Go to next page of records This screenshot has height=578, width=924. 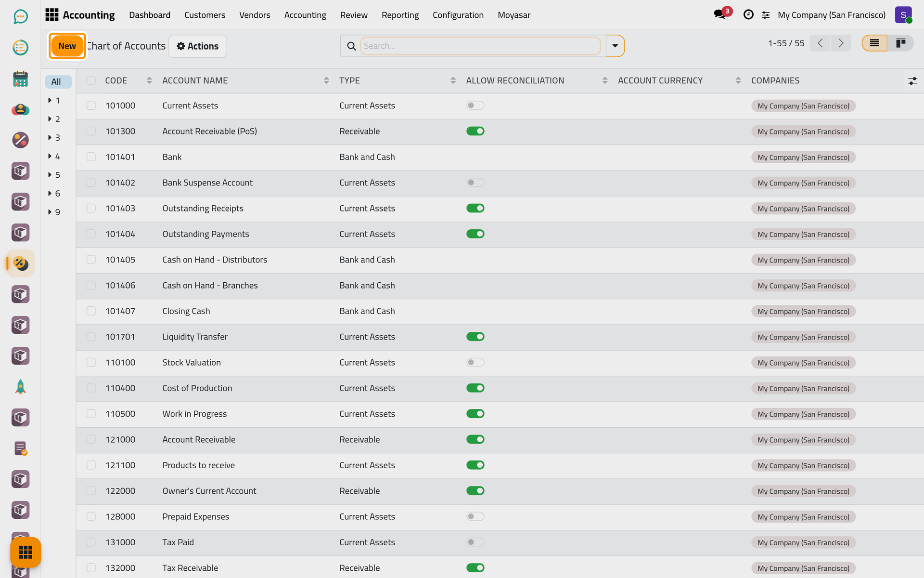tap(841, 43)
